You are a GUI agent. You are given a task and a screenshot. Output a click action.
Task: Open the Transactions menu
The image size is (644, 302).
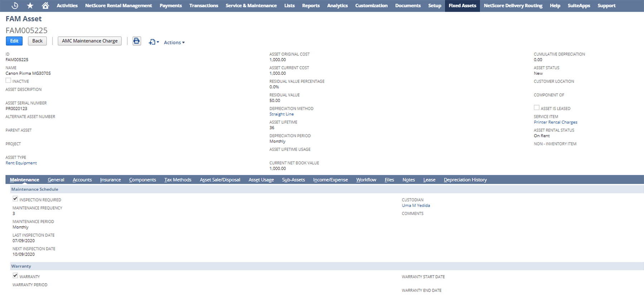pyautogui.click(x=204, y=6)
